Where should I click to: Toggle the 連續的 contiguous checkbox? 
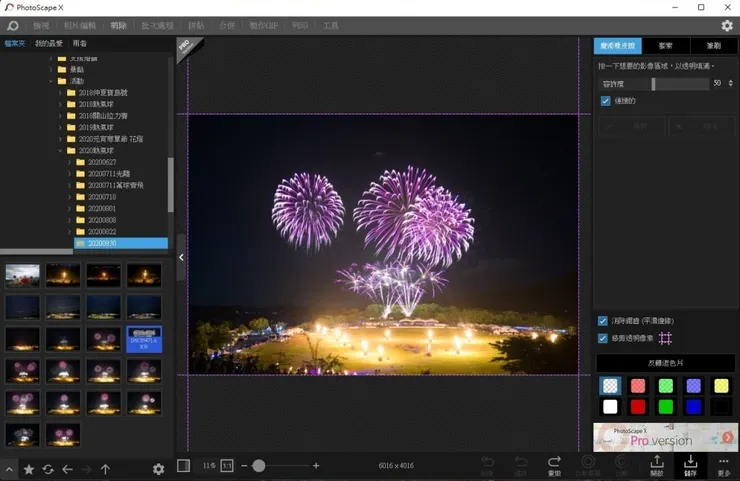606,101
